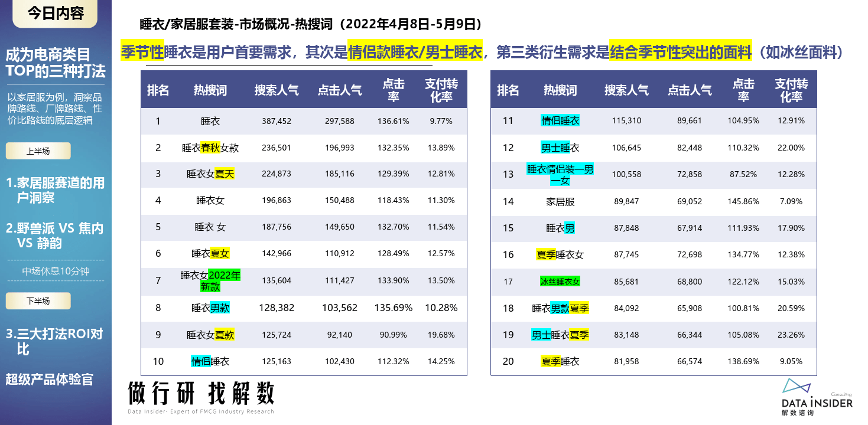
Task: Click the conversion rate value 13.89%
Action: (441, 148)
